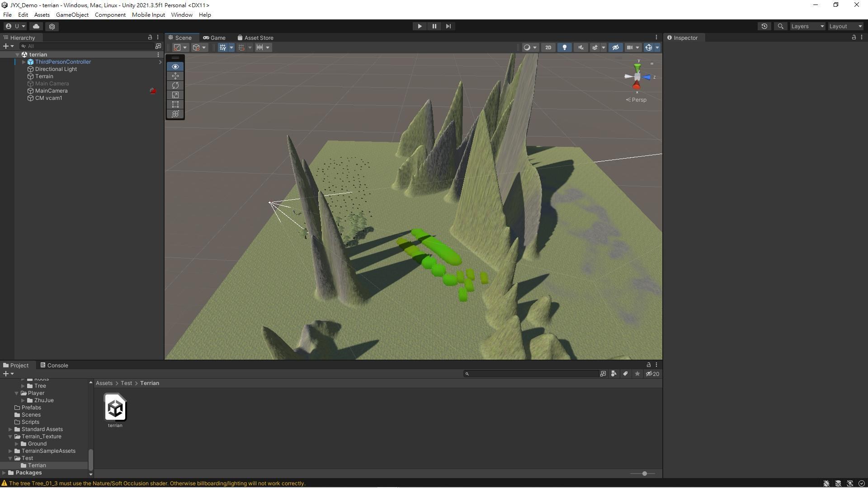Image resolution: width=868 pixels, height=488 pixels.
Task: Switch to the Game tab
Action: click(x=215, y=38)
